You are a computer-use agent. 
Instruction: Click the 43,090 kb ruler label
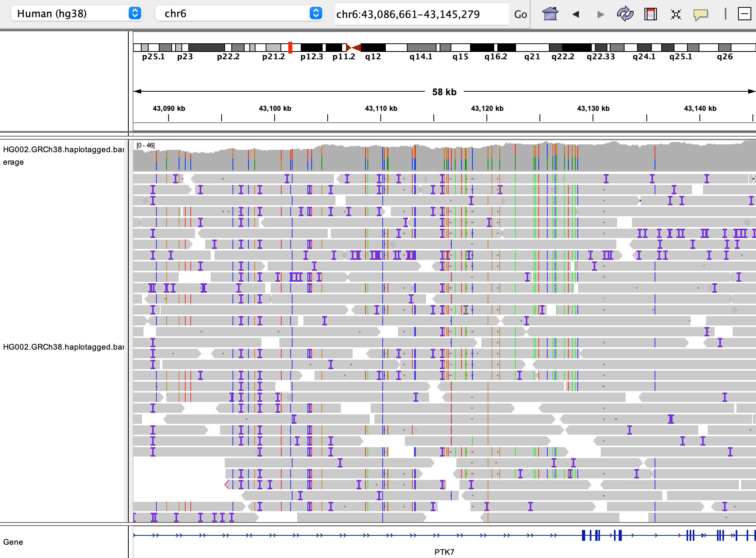[169, 108]
